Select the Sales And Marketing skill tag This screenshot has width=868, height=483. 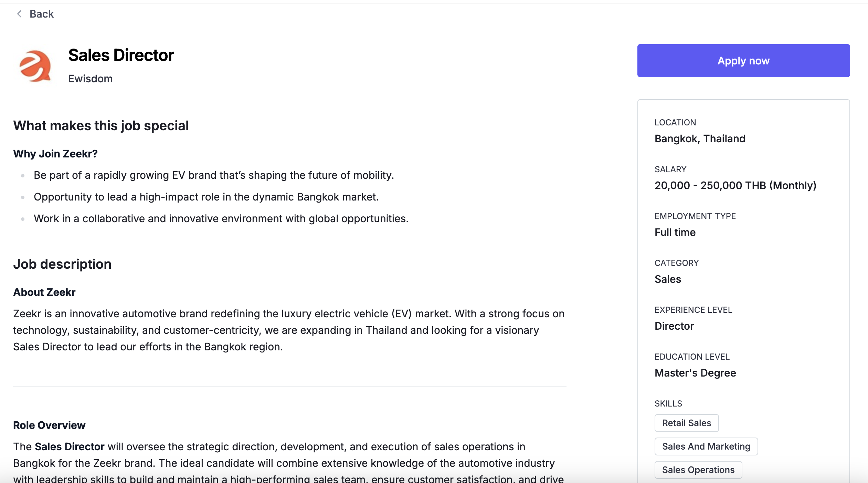coord(706,446)
